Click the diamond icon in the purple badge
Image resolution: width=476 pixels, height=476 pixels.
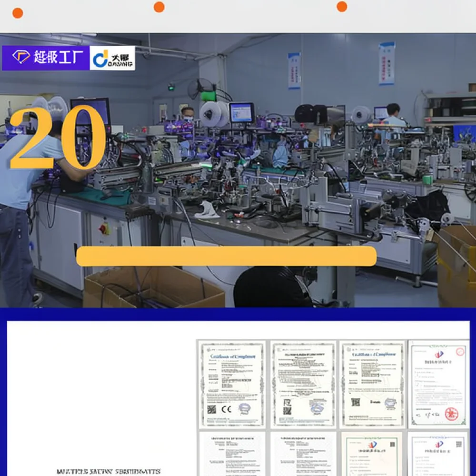tap(21, 57)
